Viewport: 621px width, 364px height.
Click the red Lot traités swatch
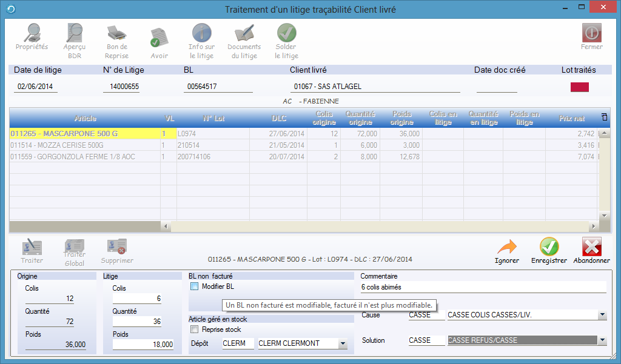point(579,87)
